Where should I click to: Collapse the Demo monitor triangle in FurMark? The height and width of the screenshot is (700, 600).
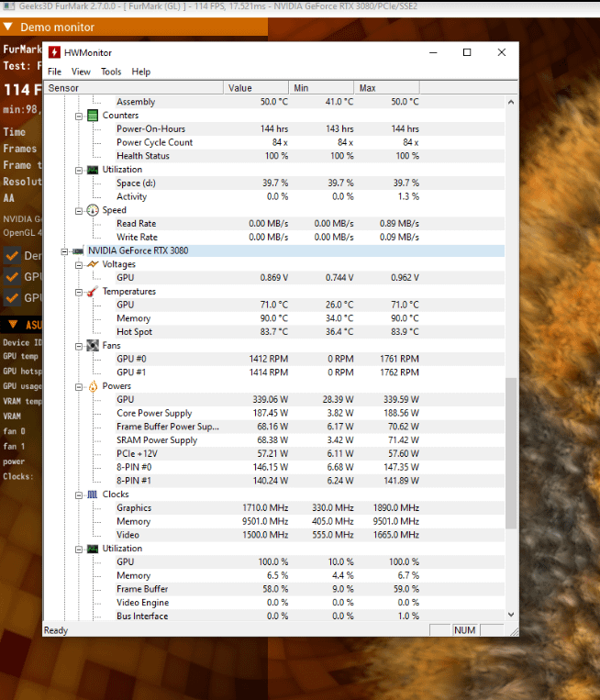point(7,27)
